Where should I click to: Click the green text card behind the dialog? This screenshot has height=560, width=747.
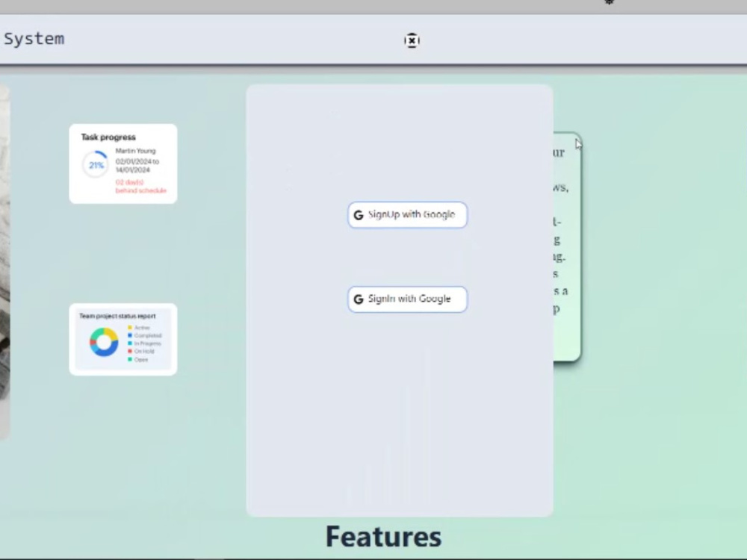point(567,246)
